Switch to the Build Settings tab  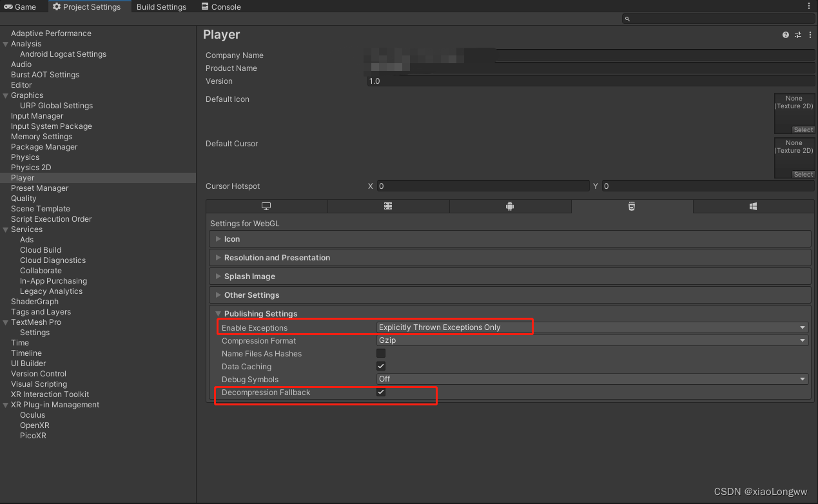coord(161,6)
